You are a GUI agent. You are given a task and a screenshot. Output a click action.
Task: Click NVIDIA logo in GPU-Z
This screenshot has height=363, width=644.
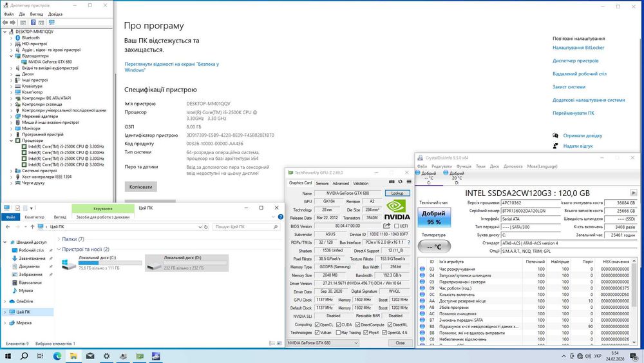(397, 210)
